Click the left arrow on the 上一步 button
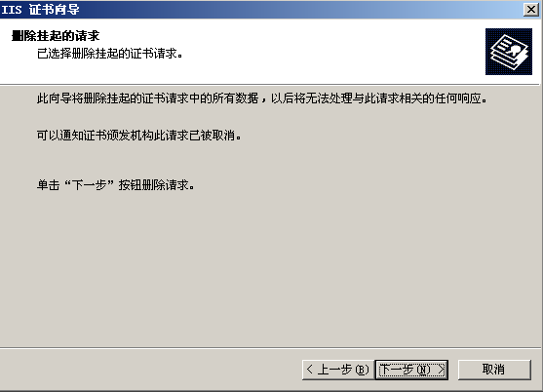Image resolution: width=543 pixels, height=392 pixels. [310, 370]
